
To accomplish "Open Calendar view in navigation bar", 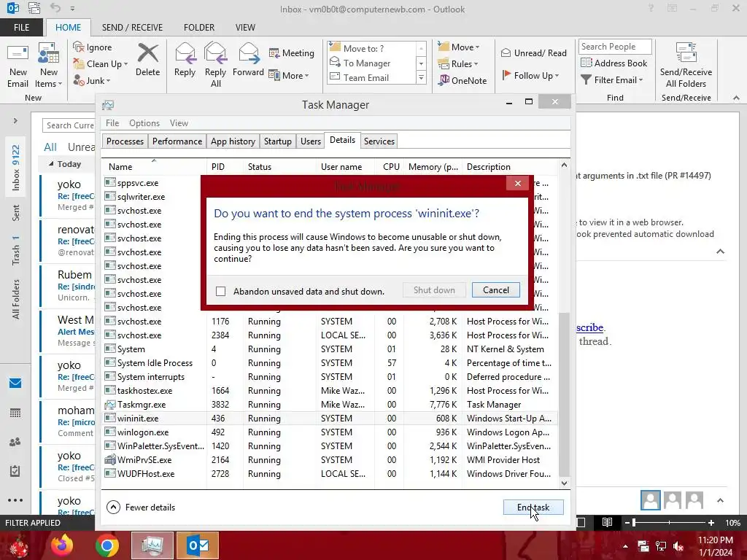I will 15,413.
